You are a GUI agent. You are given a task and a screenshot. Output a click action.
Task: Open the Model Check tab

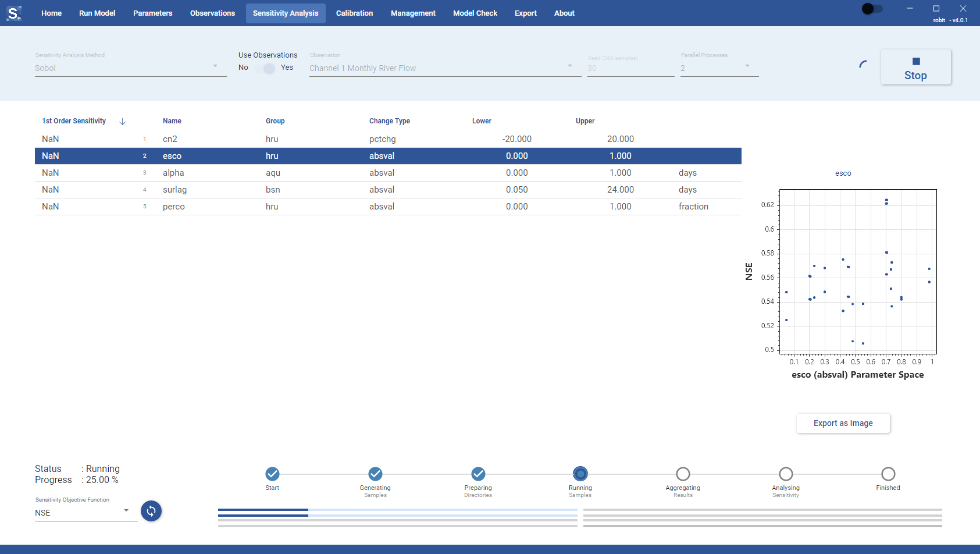[x=475, y=13]
